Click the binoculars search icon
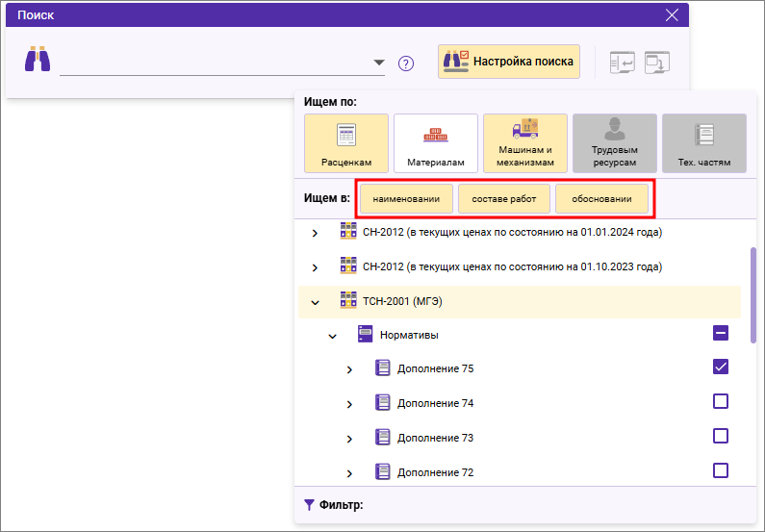 click(x=37, y=60)
